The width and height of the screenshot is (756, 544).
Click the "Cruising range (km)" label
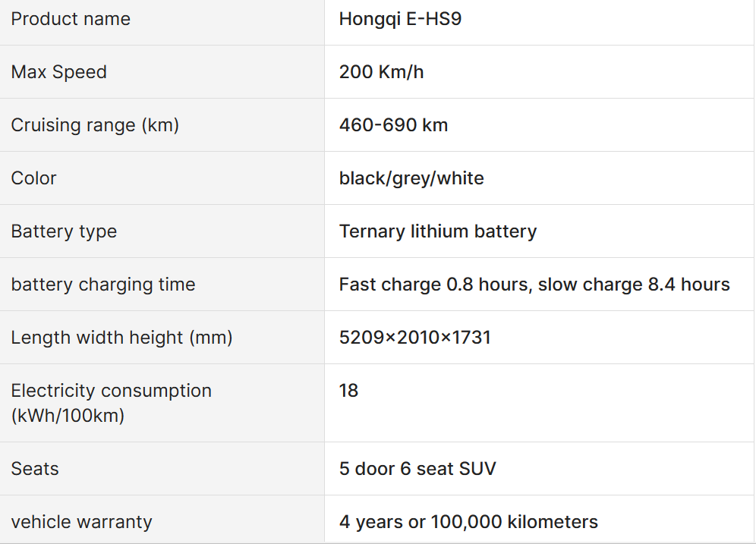tap(95, 125)
